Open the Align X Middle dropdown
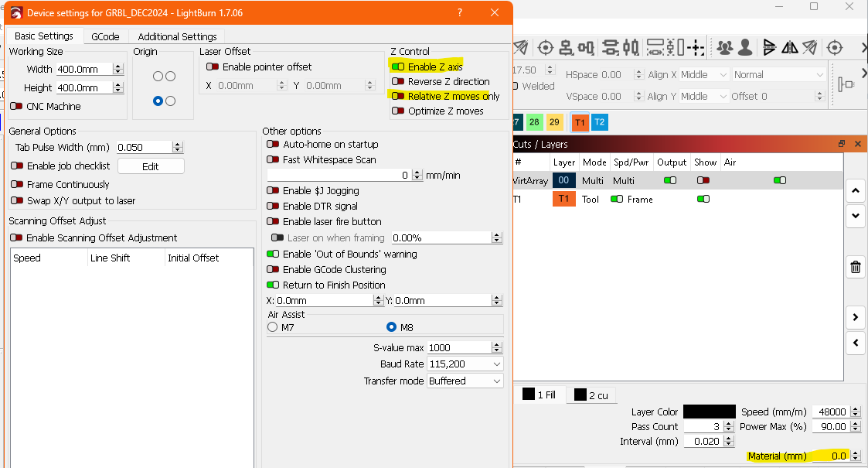The height and width of the screenshot is (468, 868). tap(703, 75)
